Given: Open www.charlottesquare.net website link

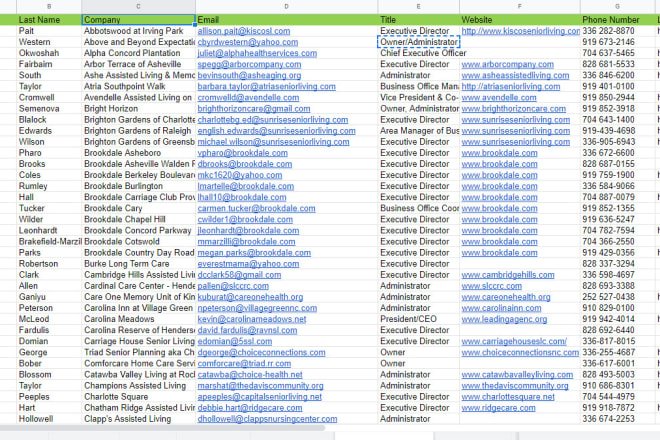Looking at the screenshot, I should (508, 397).
